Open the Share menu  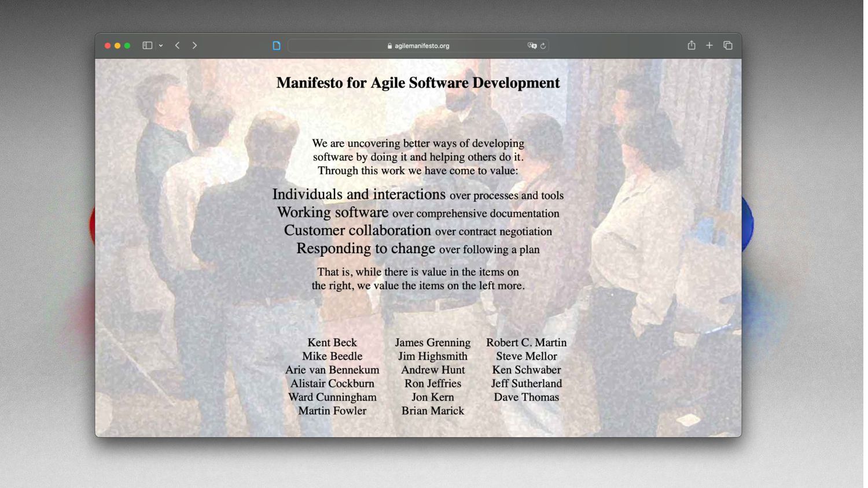(x=692, y=45)
